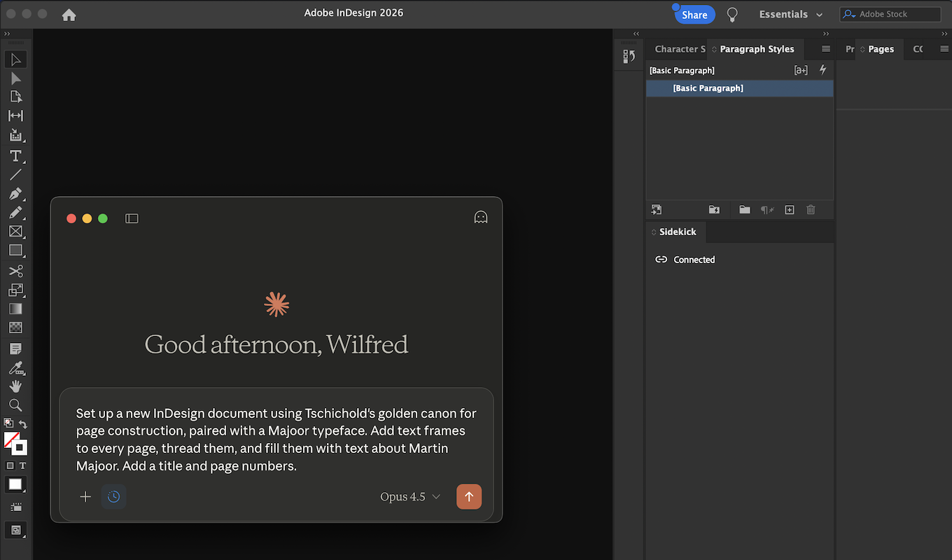Create a new paragraph style
Viewport: 952px width, 560px height.
(x=789, y=209)
